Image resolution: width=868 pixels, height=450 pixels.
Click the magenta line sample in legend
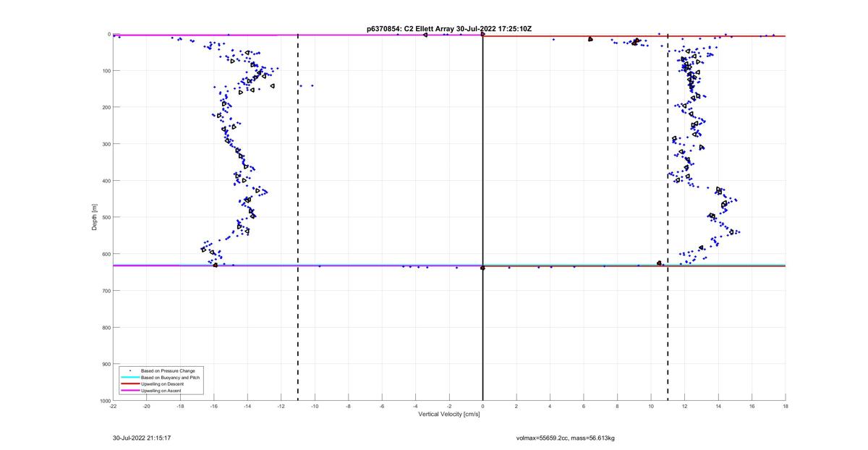129,391
